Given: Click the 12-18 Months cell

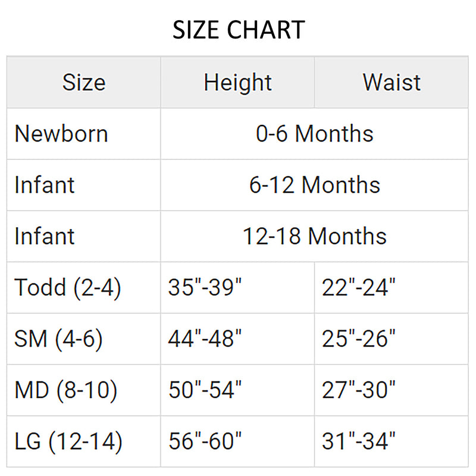Looking at the screenshot, I should [315, 236].
